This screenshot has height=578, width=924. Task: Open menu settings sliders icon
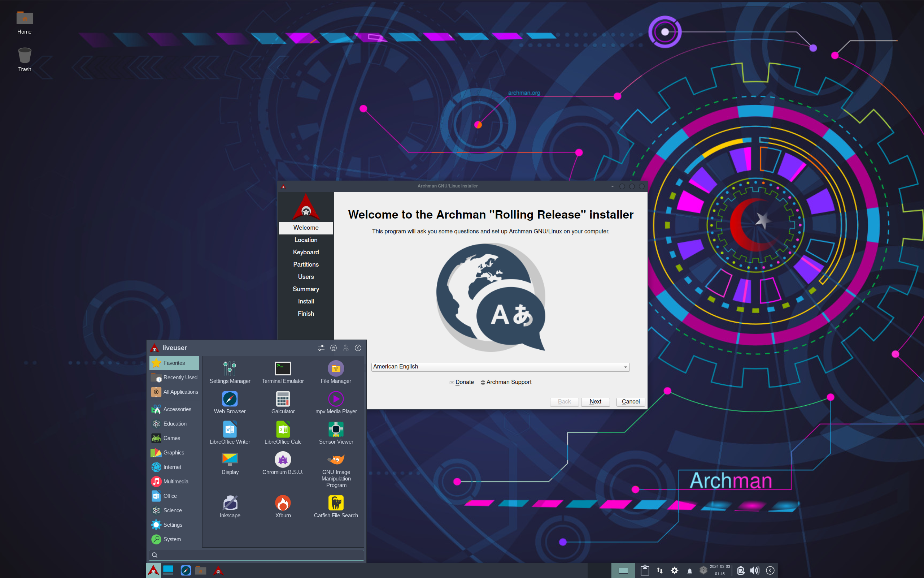point(321,348)
